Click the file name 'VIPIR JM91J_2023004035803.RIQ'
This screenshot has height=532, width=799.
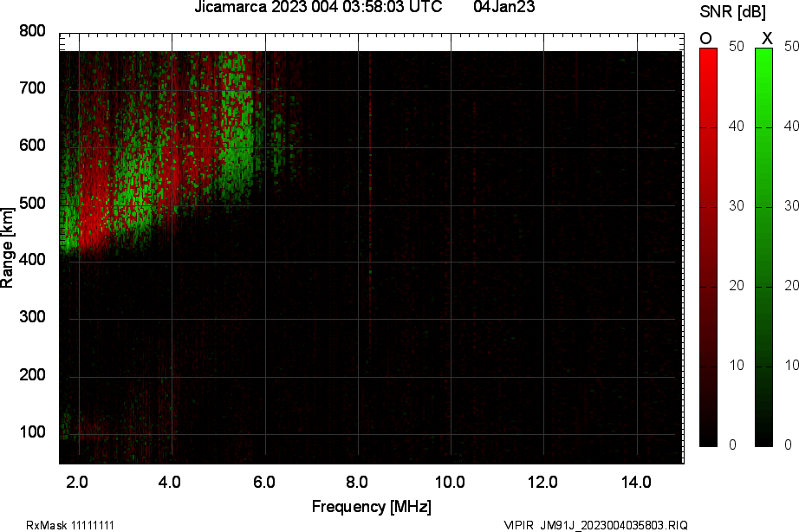[595, 525]
